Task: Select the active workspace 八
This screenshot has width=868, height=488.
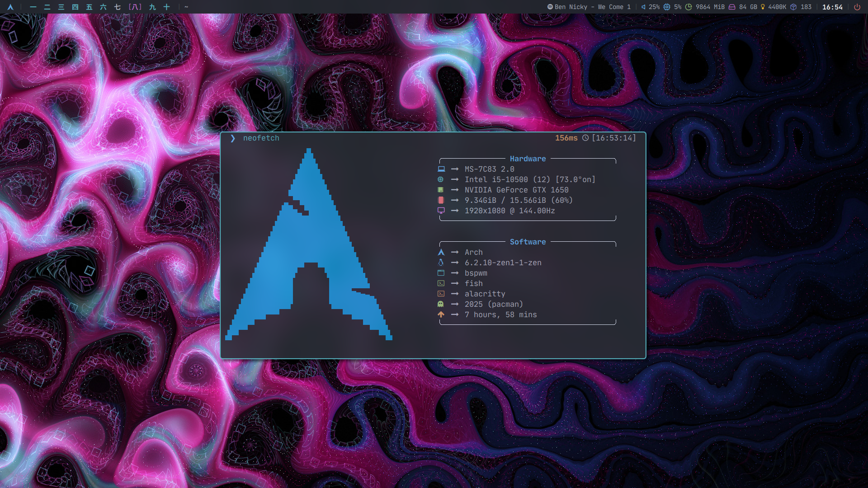Action: [x=135, y=7]
